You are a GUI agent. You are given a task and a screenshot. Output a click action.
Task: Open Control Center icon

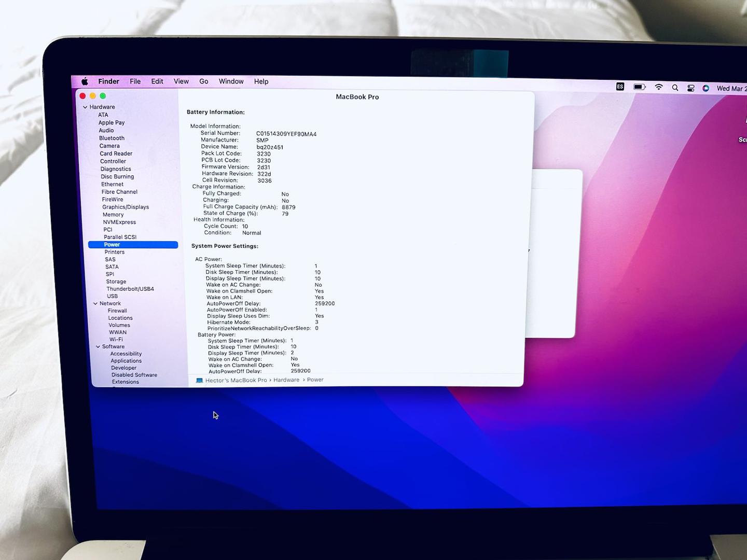pyautogui.click(x=690, y=88)
